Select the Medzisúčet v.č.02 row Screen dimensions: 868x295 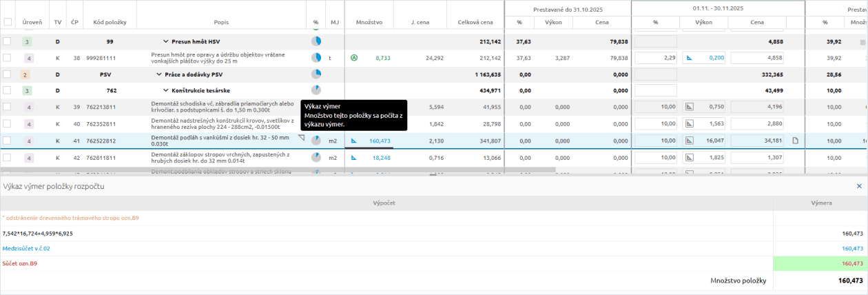click(x=434, y=248)
